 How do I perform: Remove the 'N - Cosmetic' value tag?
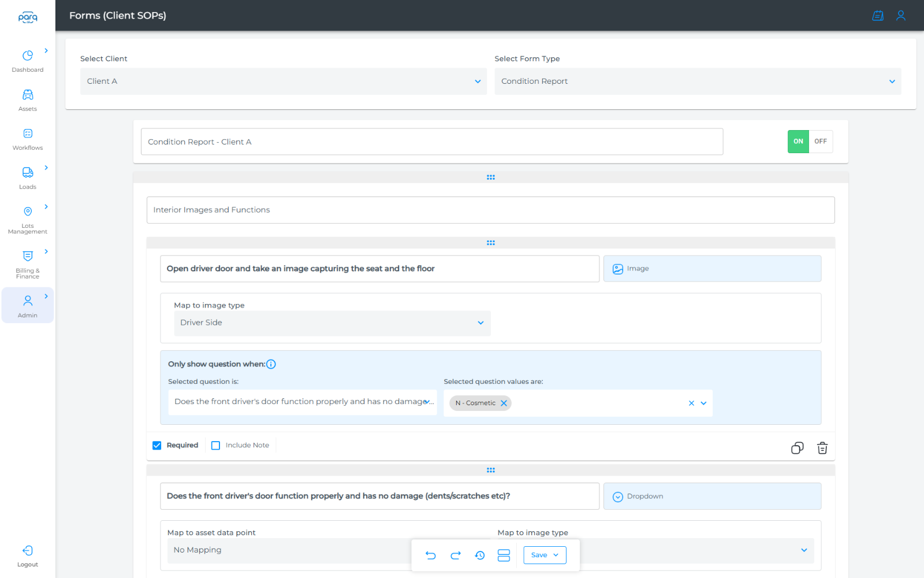coord(504,403)
